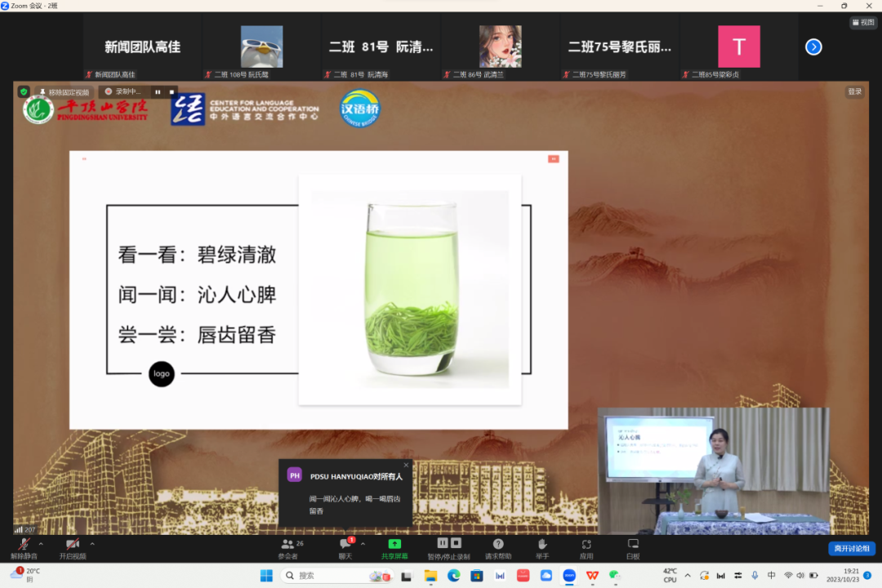Expand chat options arrow beside 聊天
The image size is (882, 588).
click(363, 543)
